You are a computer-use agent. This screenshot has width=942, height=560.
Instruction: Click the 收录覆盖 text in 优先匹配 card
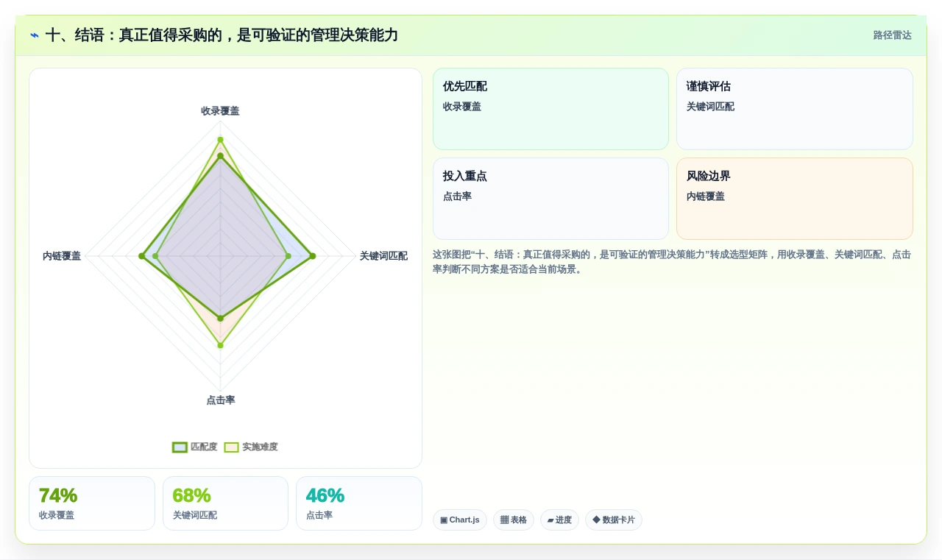click(x=462, y=107)
